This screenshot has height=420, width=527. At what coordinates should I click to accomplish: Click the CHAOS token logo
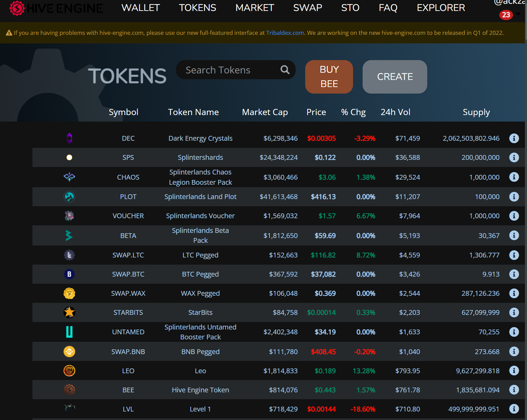(69, 177)
